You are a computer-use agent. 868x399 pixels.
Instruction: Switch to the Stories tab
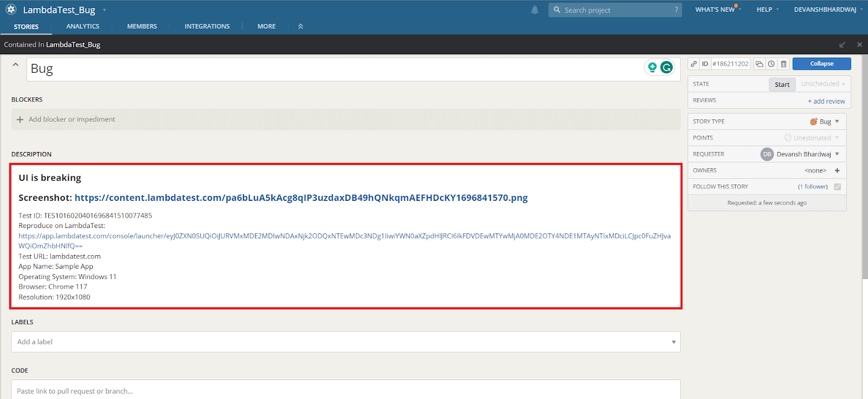click(26, 27)
